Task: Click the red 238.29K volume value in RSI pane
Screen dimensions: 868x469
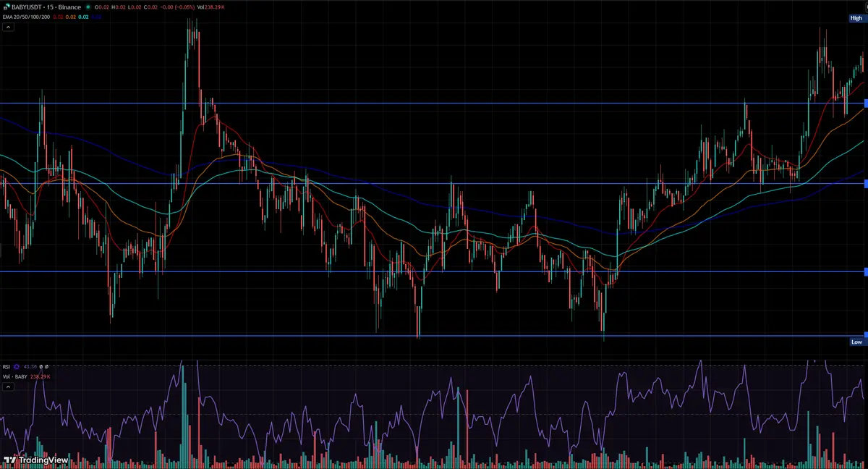Action: [x=40, y=376]
